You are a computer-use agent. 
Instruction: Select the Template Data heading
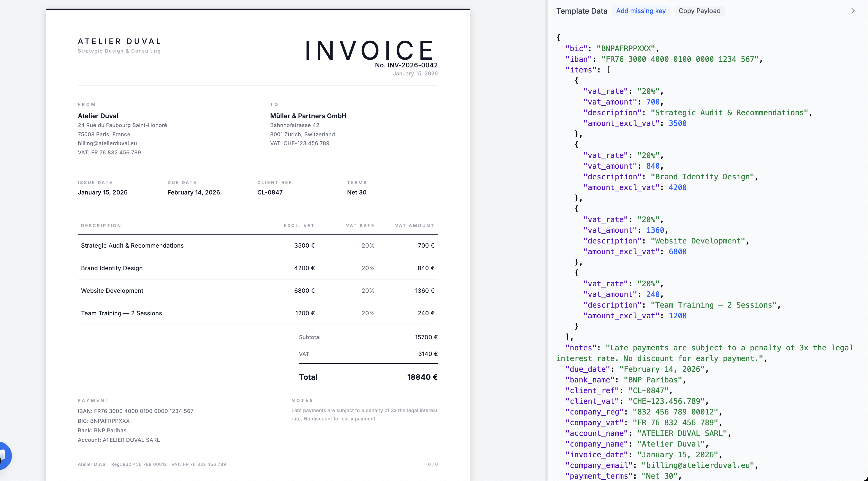(x=581, y=11)
